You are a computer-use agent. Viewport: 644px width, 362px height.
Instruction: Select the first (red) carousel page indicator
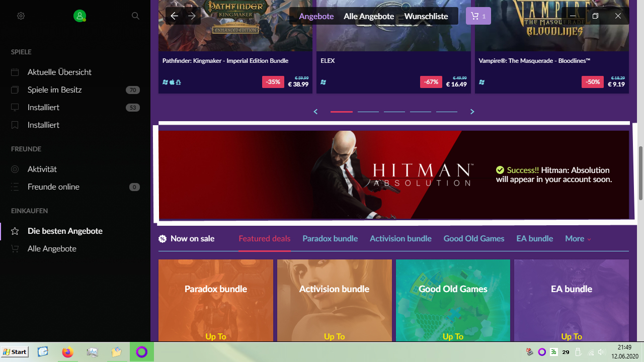coord(342,112)
